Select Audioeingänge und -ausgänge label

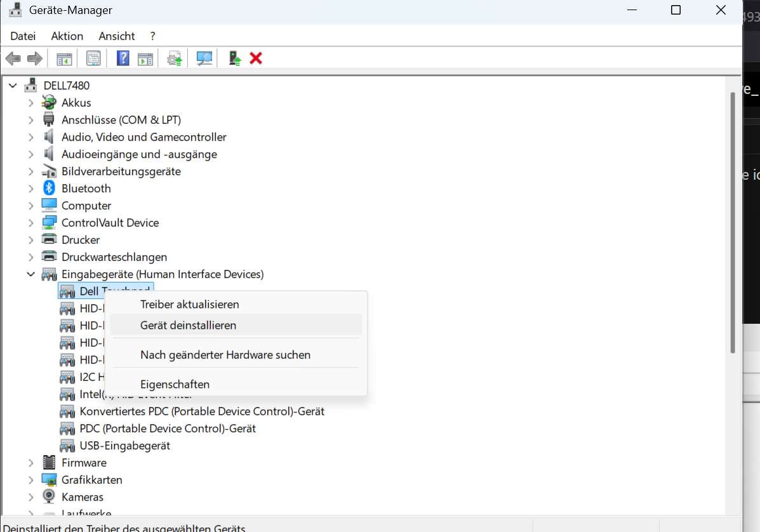139,154
